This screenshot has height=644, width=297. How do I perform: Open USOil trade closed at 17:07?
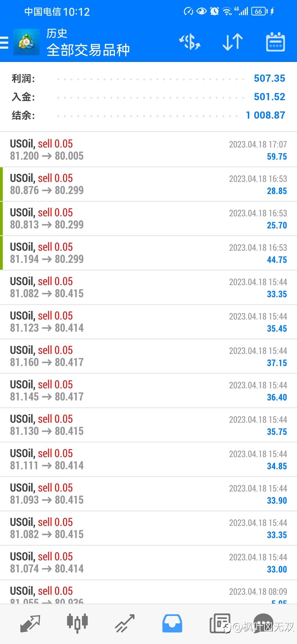[x=148, y=150]
